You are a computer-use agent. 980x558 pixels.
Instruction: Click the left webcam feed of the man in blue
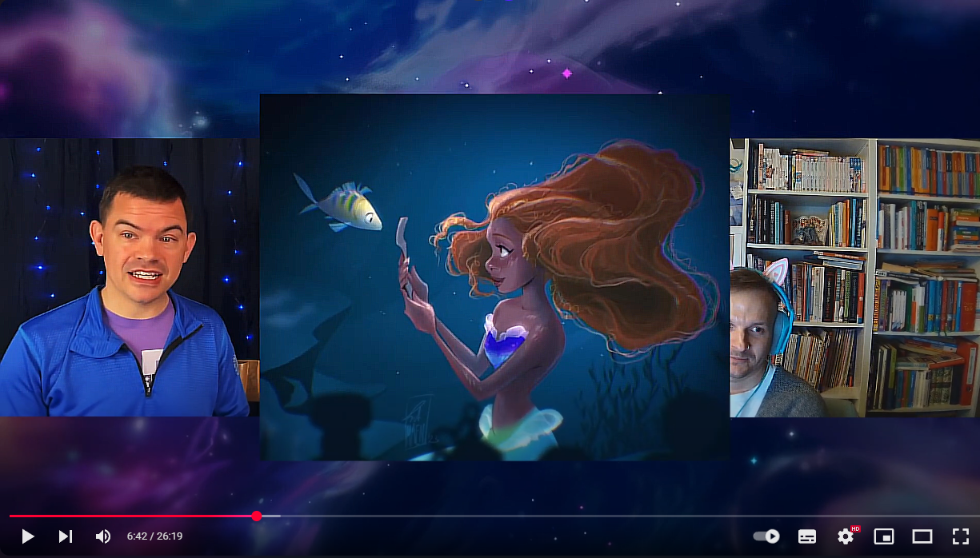[130, 277]
